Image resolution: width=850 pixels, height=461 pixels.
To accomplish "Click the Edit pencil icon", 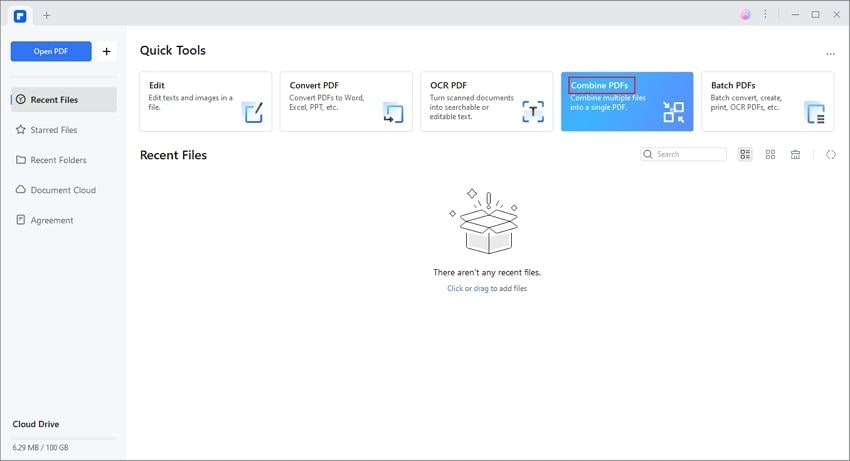I will [253, 112].
